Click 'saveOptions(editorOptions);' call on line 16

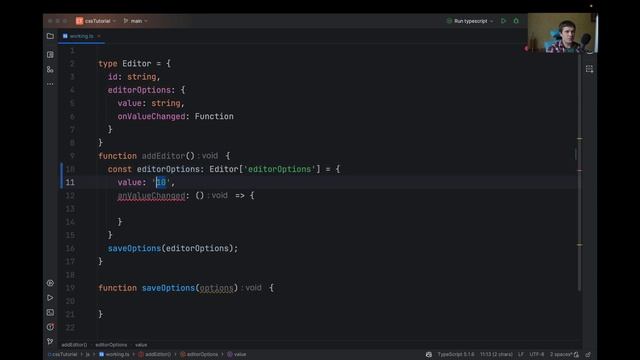(173, 248)
